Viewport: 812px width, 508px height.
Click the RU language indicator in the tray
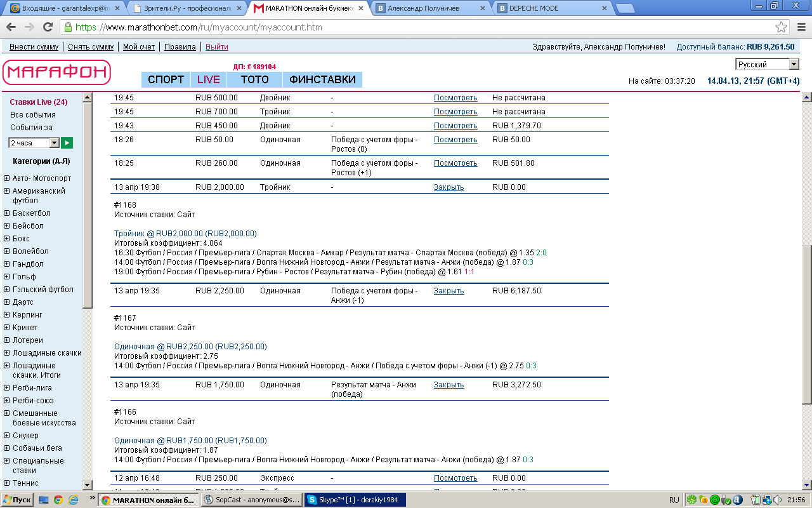[674, 500]
